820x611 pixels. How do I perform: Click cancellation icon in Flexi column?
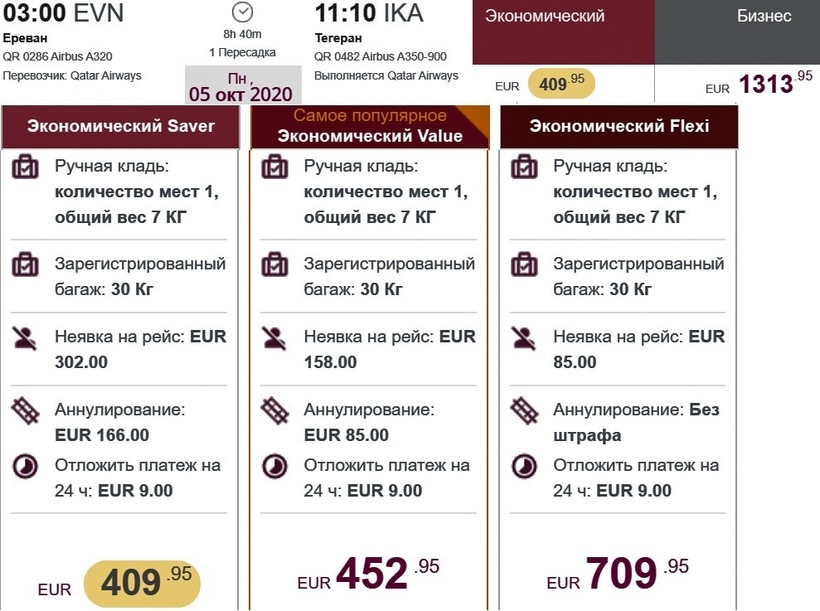point(524,410)
